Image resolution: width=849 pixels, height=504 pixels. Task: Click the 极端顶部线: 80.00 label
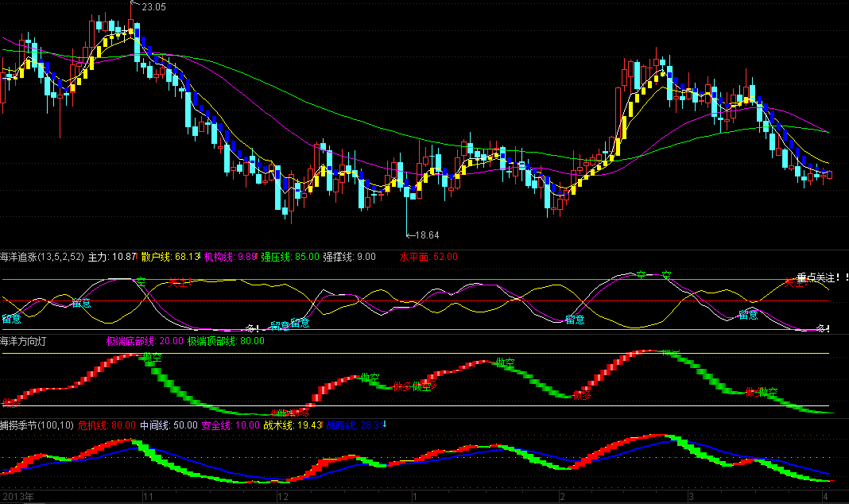tap(226, 341)
